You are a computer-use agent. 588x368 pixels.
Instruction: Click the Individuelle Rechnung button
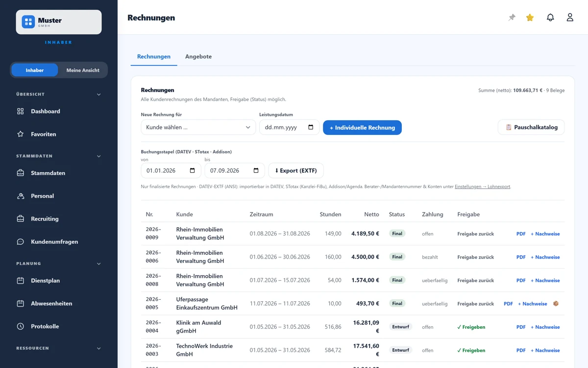click(362, 128)
